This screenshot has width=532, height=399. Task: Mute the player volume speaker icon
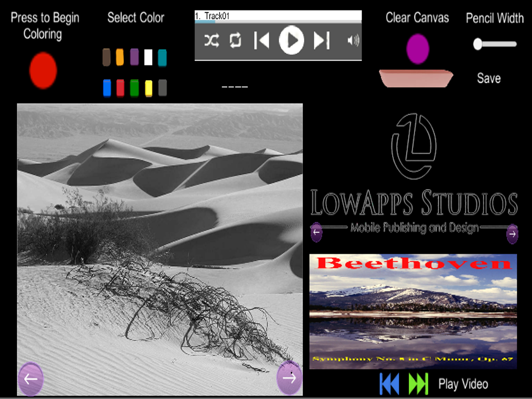(x=353, y=40)
